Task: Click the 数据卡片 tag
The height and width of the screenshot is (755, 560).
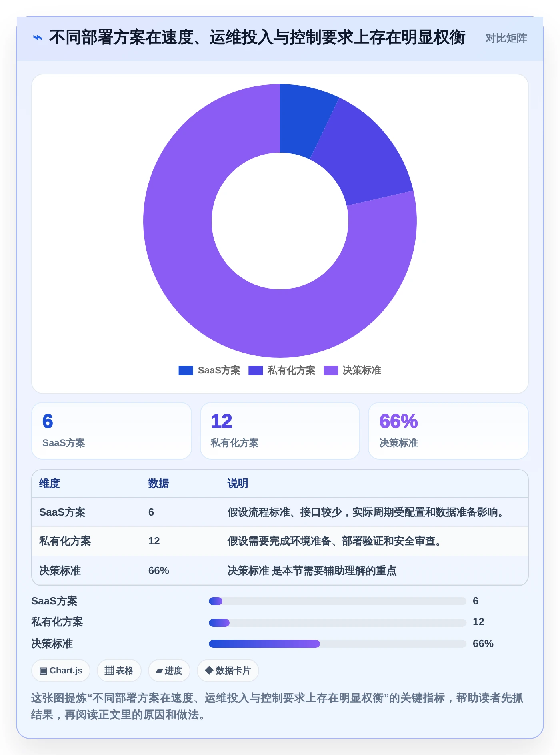Action: (x=228, y=671)
